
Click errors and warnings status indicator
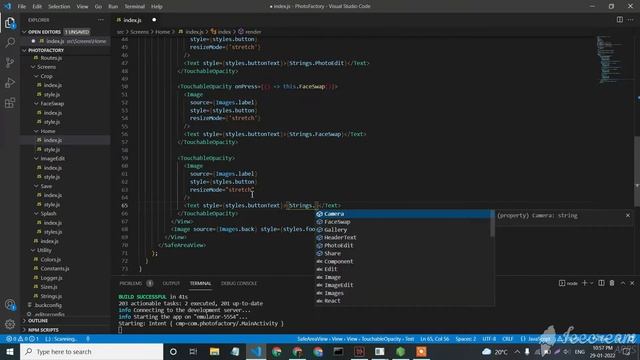pos(22,339)
